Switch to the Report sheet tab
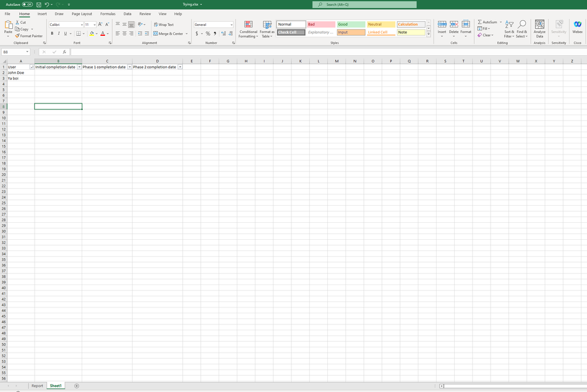Image resolution: width=587 pixels, height=392 pixels. pos(37,386)
